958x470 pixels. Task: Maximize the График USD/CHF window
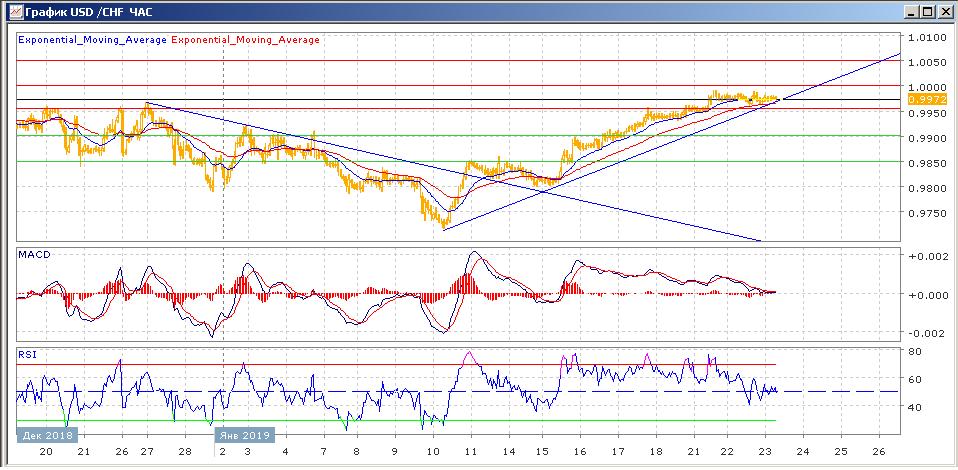pyautogui.click(x=927, y=12)
